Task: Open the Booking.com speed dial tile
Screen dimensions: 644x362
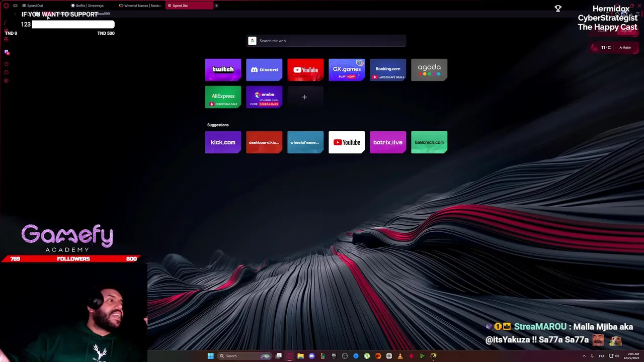Action: [x=388, y=70]
